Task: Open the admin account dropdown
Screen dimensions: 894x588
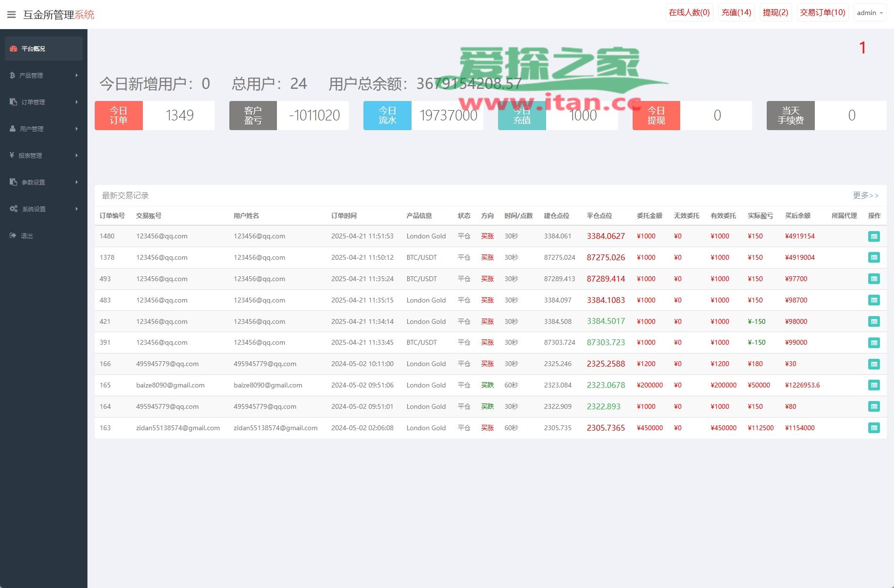Action: click(x=870, y=13)
